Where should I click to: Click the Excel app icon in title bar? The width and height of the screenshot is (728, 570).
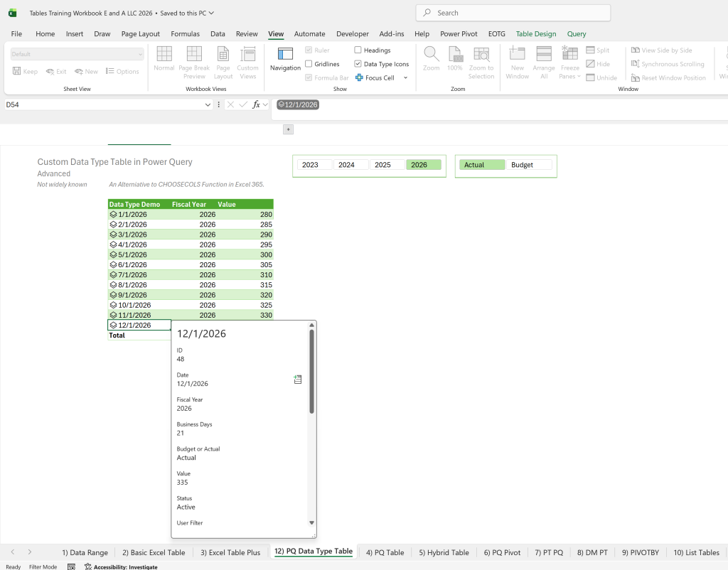tap(13, 13)
